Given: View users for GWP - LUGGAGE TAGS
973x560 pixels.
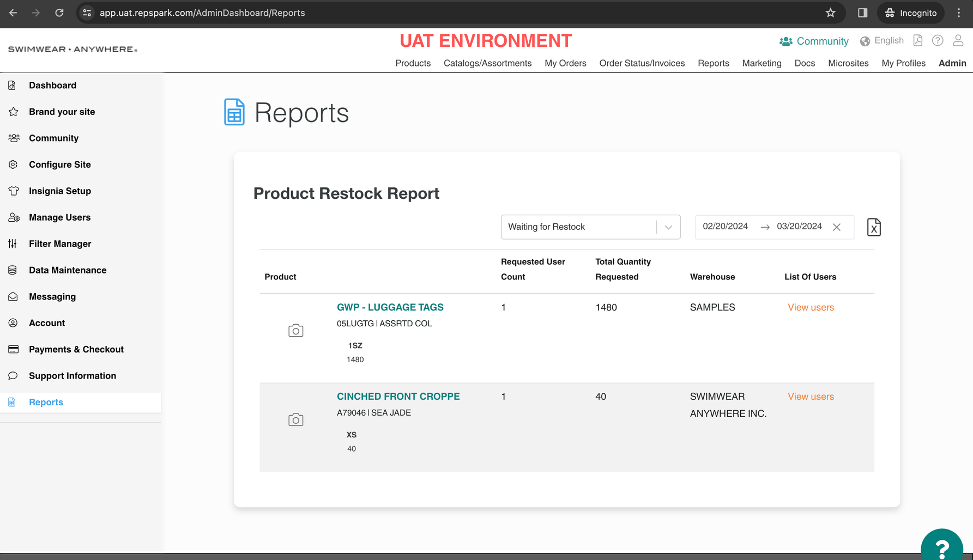Looking at the screenshot, I should (x=811, y=307).
